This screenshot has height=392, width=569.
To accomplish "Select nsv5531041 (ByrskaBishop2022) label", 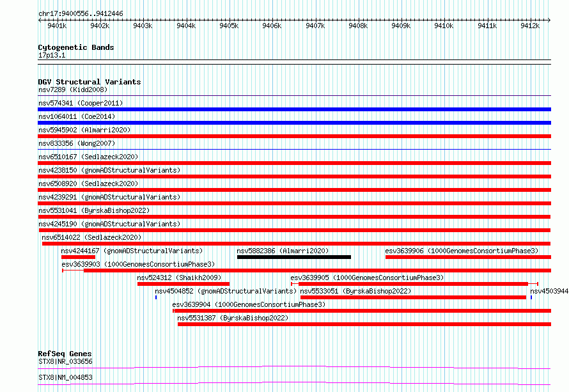I will (94, 210).
